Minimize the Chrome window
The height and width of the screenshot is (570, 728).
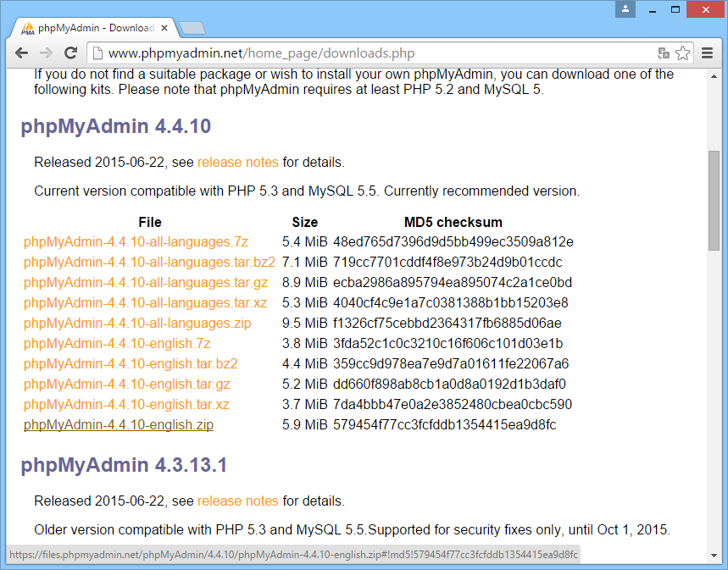click(x=653, y=9)
